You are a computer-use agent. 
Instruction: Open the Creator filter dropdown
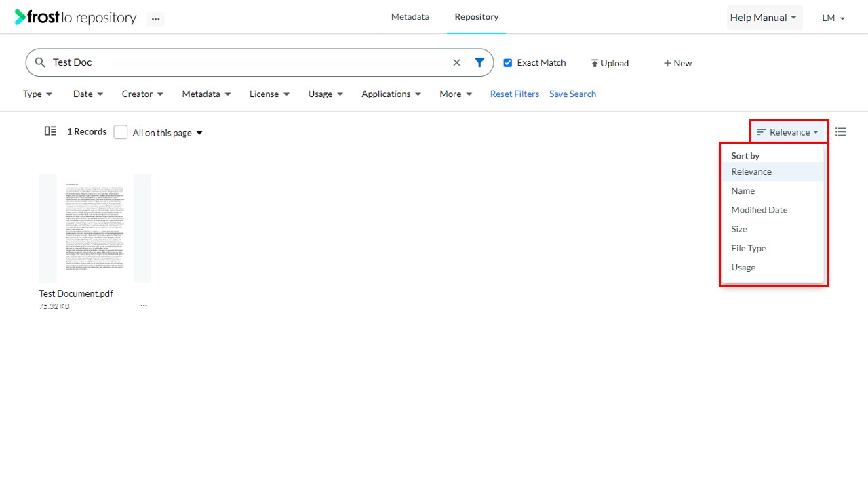(x=142, y=94)
